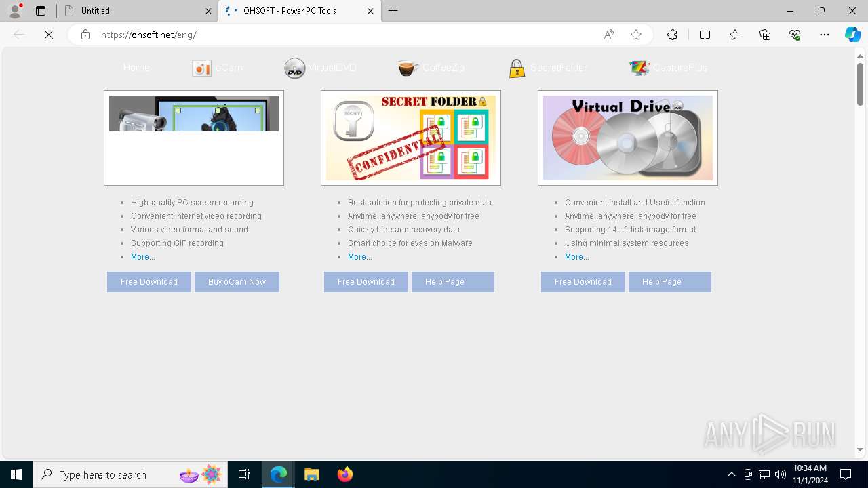Open Browser essentials heart icon
This screenshot has width=868, height=488.
coord(795,35)
